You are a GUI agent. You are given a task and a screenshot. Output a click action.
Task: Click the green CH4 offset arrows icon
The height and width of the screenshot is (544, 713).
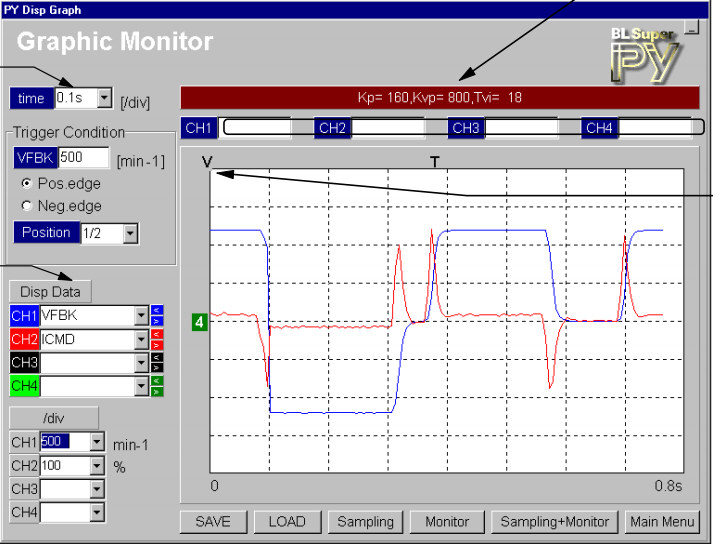157,386
